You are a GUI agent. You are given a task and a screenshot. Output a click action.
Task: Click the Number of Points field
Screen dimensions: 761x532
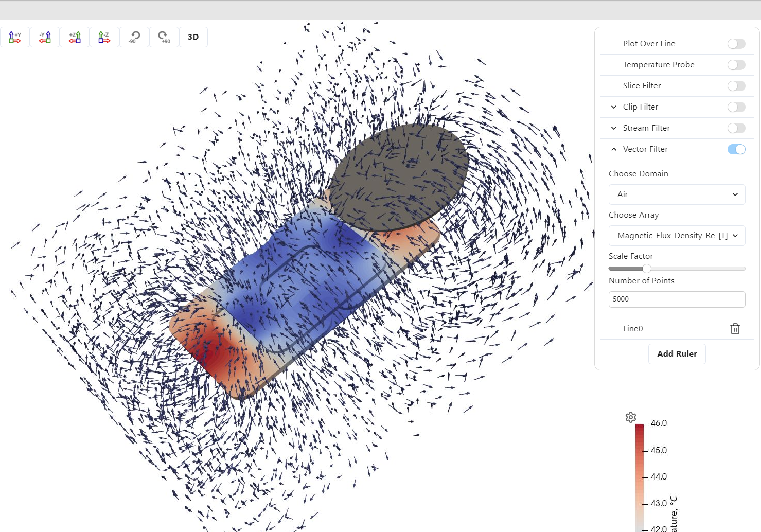coord(677,299)
